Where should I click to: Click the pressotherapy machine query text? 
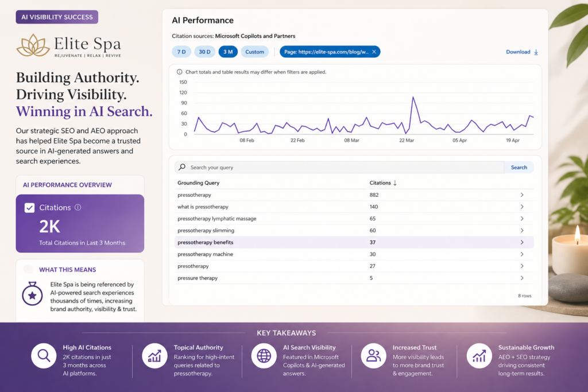click(205, 254)
